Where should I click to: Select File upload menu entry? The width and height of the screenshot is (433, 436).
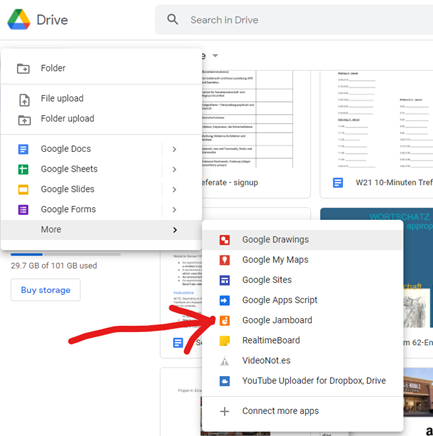pos(101,99)
